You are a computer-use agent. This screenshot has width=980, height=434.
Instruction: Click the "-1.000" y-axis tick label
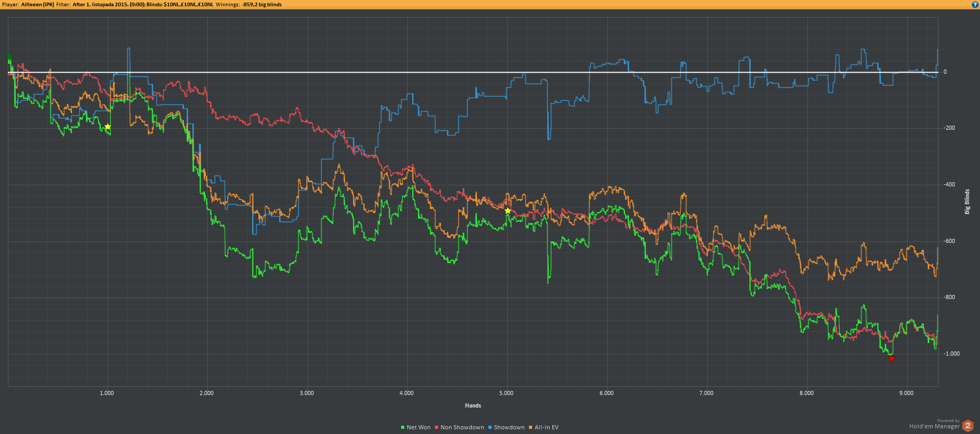pyautogui.click(x=951, y=354)
